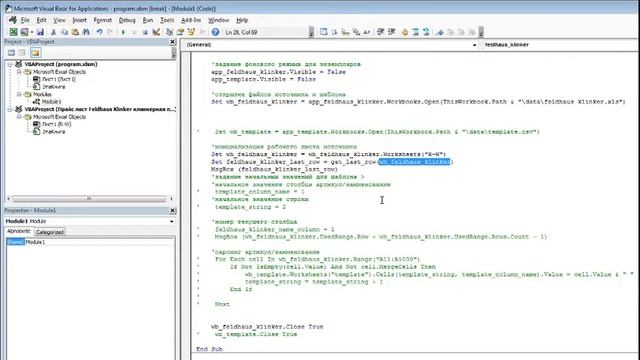This screenshot has width=640, height=360.
Task: Click Uncomment Block icon in Edit toolbar
Action: [x=426, y=32]
